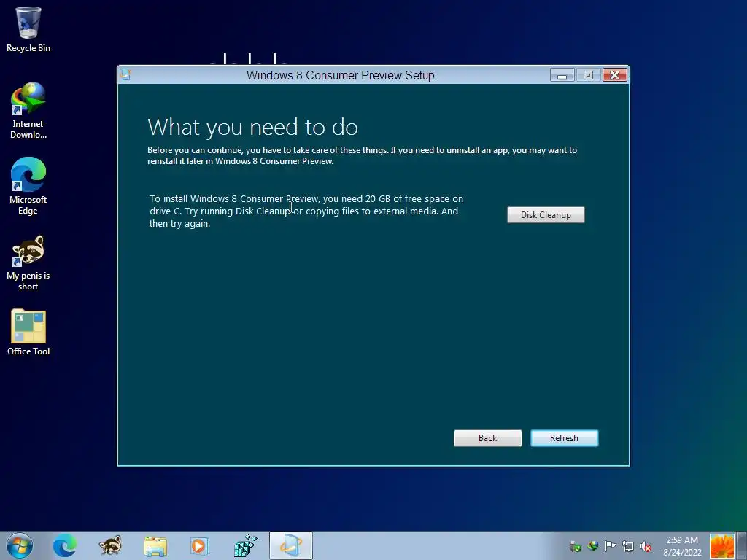747x560 pixels.
Task: Click the muted volume tray icon
Action: [x=646, y=546]
